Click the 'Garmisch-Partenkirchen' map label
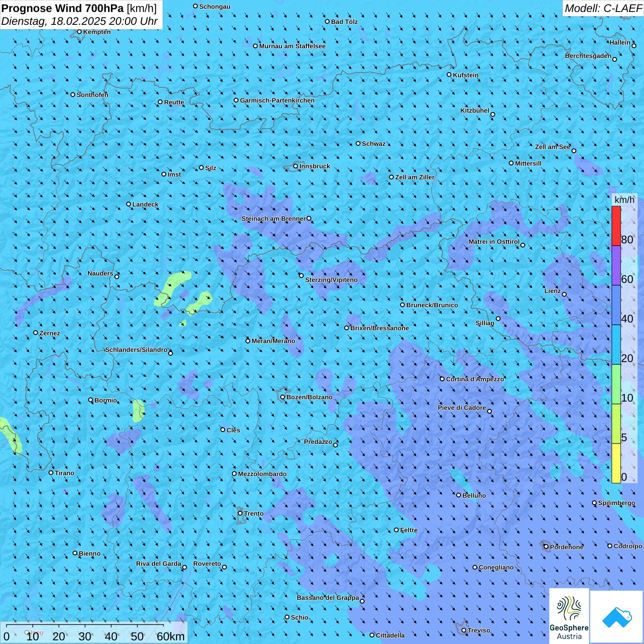644x644 pixels. click(277, 100)
